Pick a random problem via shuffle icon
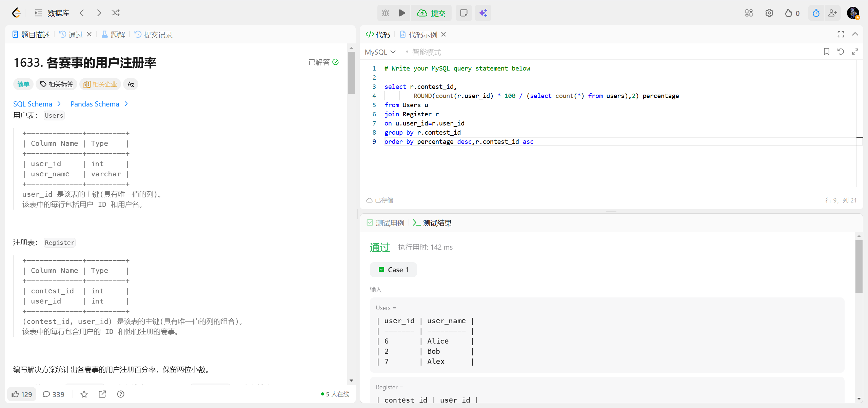This screenshot has width=868, height=408. click(116, 13)
